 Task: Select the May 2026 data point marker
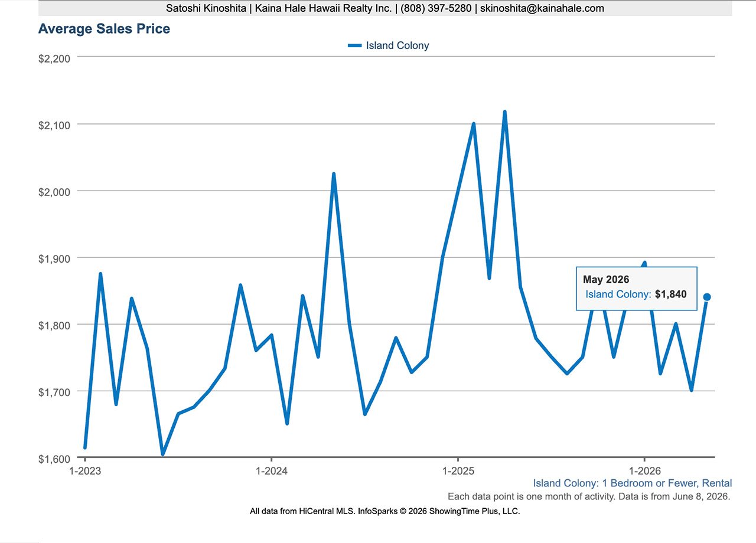point(707,297)
